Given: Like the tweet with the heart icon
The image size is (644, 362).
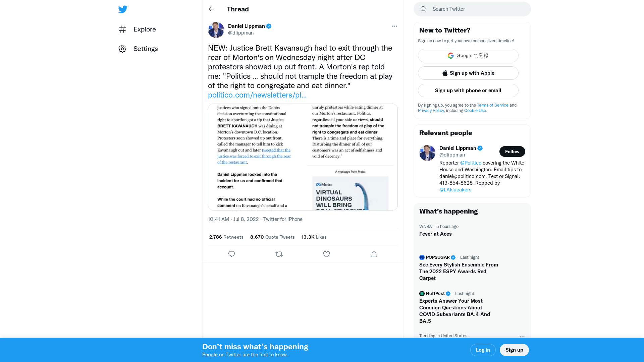Looking at the screenshot, I should click(326, 254).
